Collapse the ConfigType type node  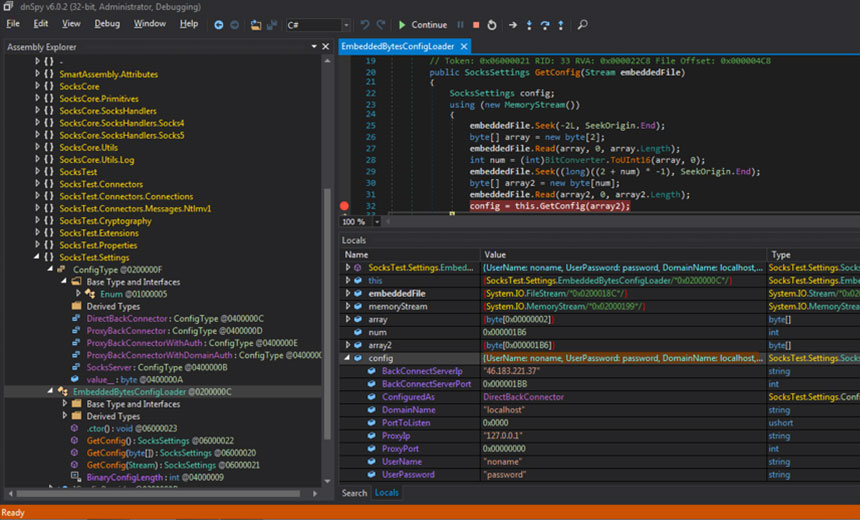click(x=50, y=269)
